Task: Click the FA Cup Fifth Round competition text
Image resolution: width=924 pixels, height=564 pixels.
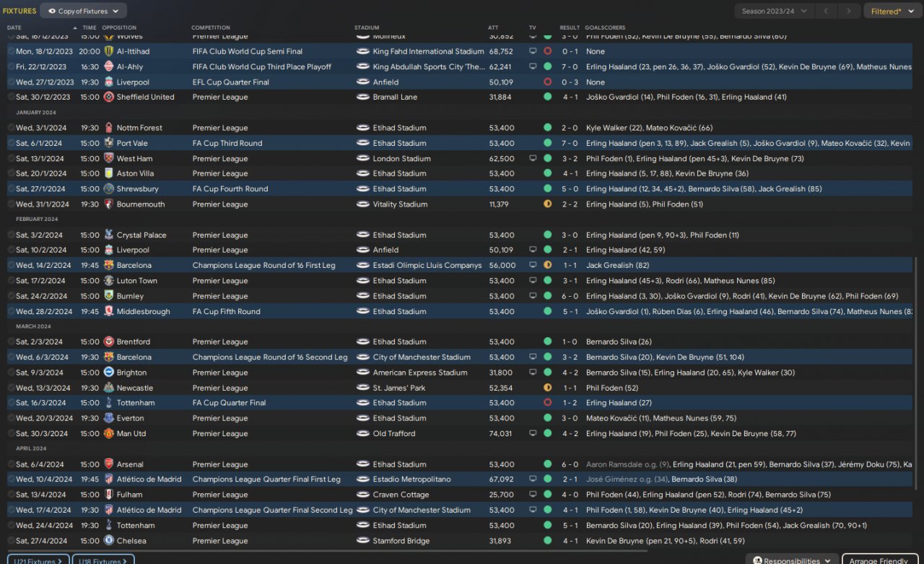Action: click(x=226, y=311)
